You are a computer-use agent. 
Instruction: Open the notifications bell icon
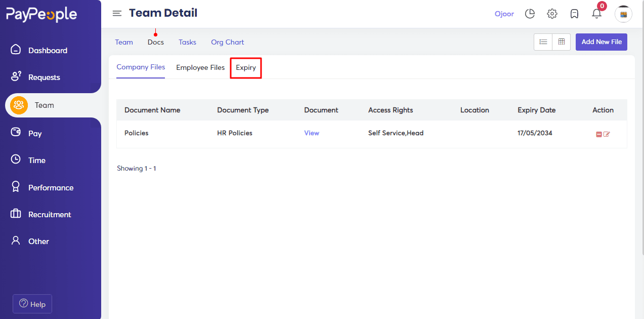(597, 14)
